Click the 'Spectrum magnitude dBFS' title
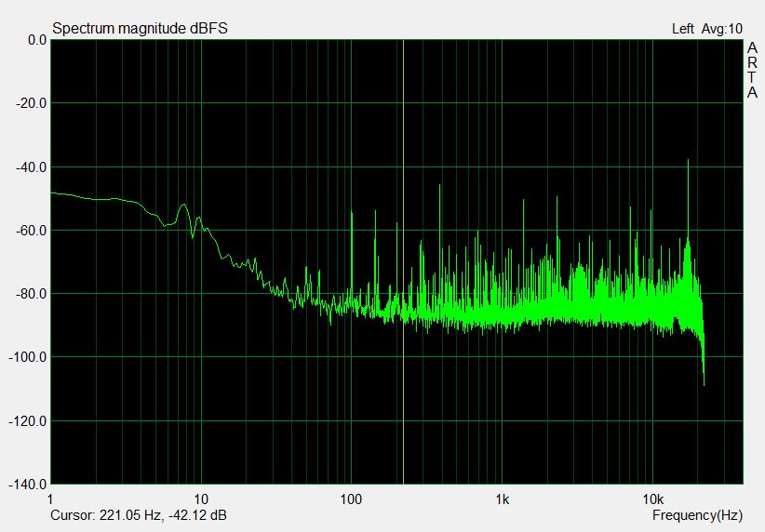765x532 pixels. tap(140, 29)
